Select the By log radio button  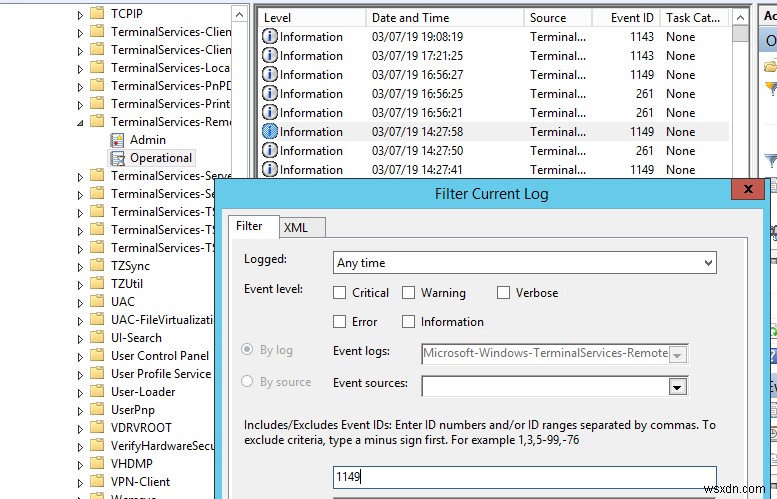click(x=247, y=350)
